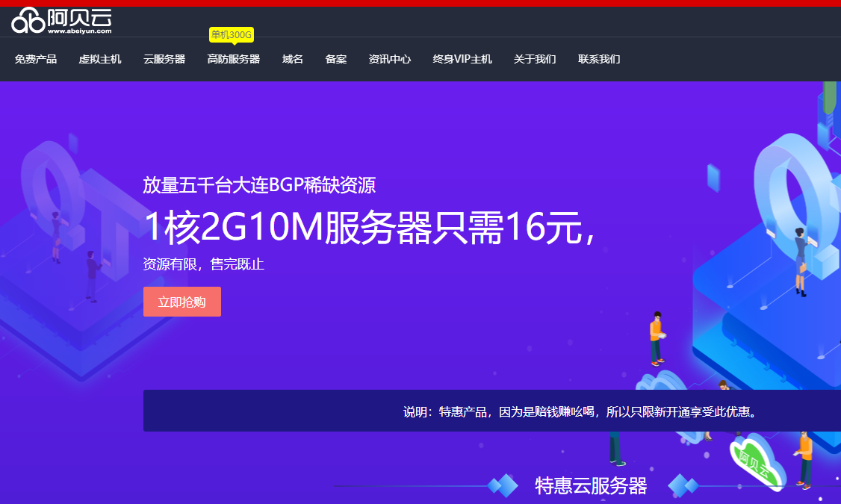Select 域名 from the navigation
Viewport: 841px width, 504px height.
point(292,59)
